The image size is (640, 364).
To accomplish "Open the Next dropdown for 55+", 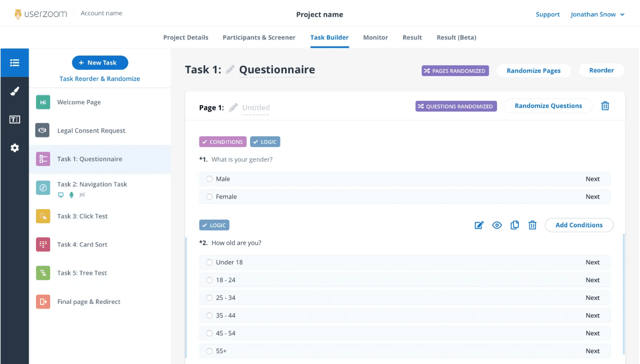I will tap(593, 351).
